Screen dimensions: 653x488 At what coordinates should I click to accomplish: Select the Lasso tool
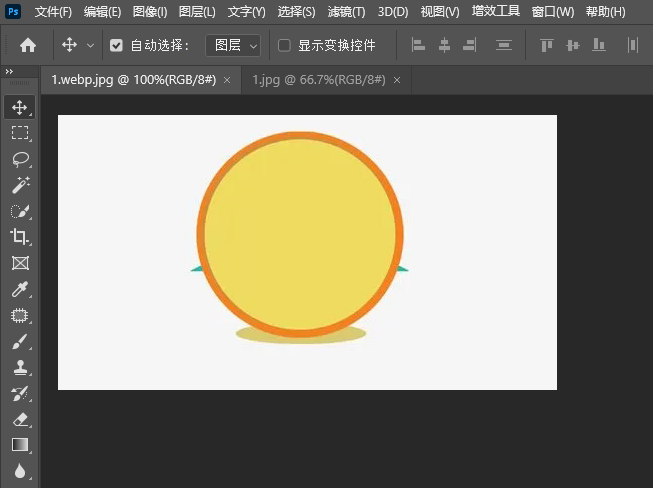click(x=20, y=159)
